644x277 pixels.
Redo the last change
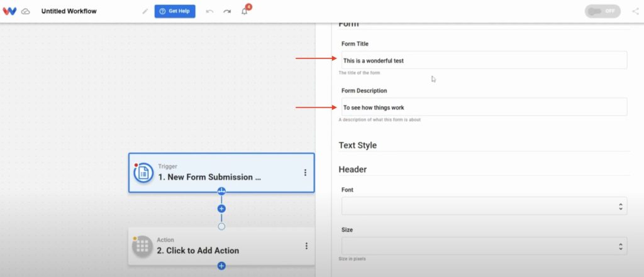pos(227,11)
